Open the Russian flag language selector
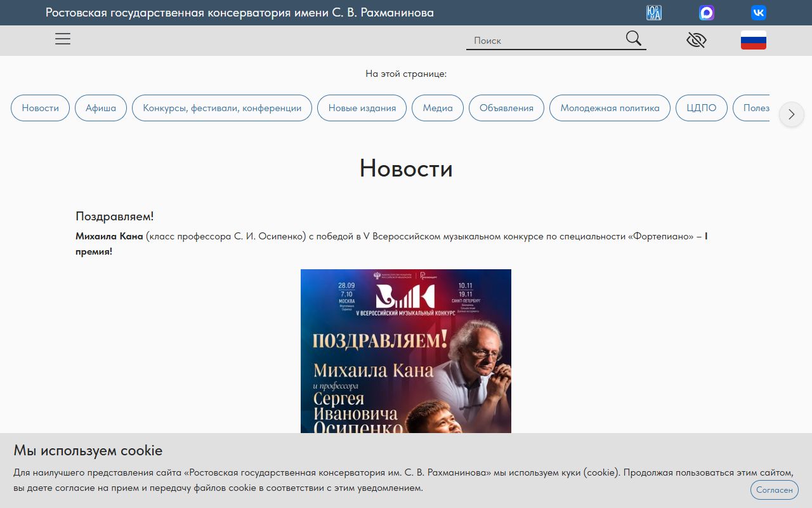Image resolution: width=812 pixels, height=508 pixels. 754,40
